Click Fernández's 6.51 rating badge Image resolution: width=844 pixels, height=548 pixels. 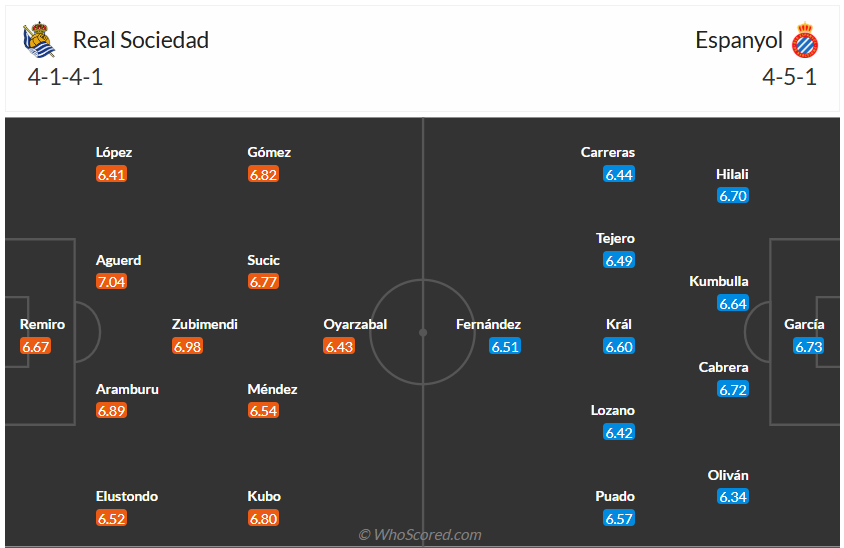(x=505, y=347)
